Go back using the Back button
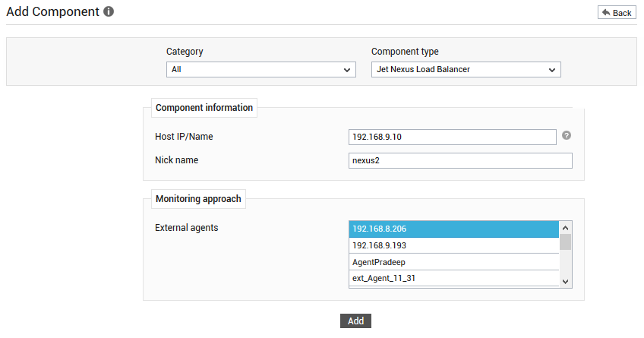Screen dimensions: 644x338 [x=617, y=13]
